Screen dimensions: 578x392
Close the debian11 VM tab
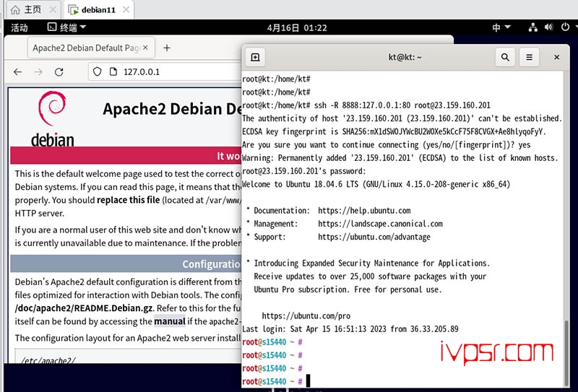click(126, 9)
